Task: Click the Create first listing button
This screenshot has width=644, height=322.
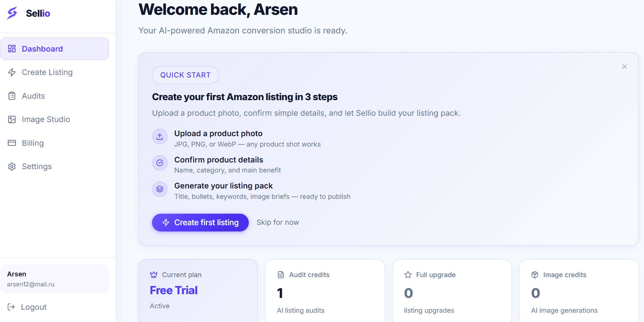Action: pos(200,223)
